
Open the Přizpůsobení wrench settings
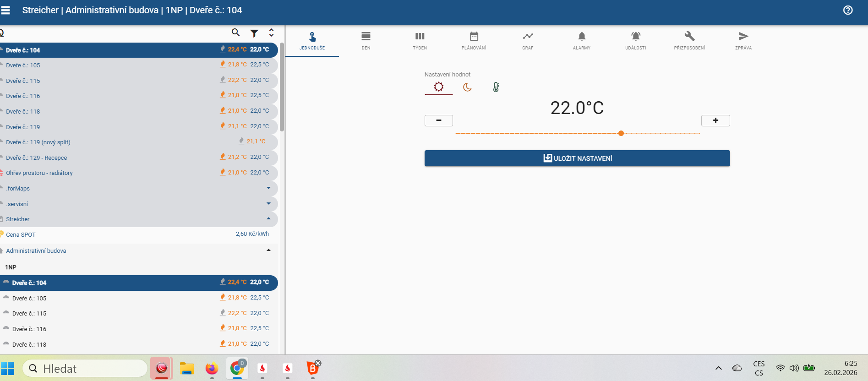click(x=689, y=40)
